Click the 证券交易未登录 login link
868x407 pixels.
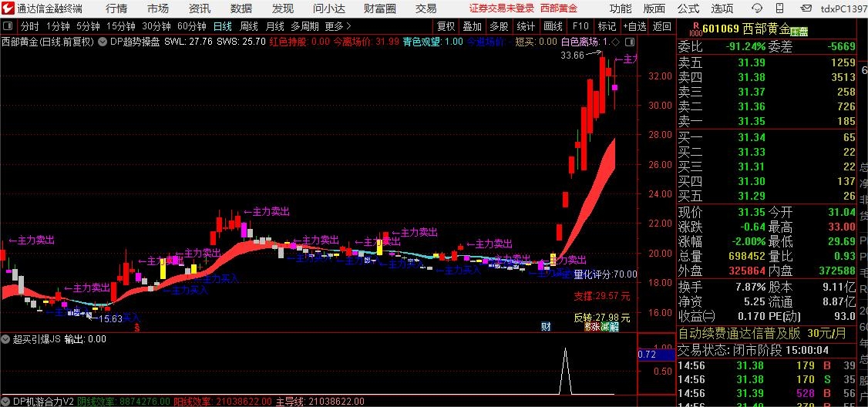tap(502, 8)
